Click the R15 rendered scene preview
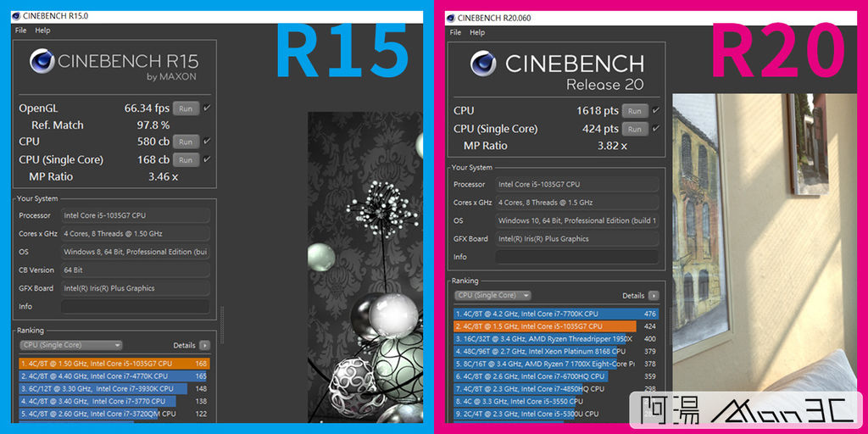 click(364, 267)
